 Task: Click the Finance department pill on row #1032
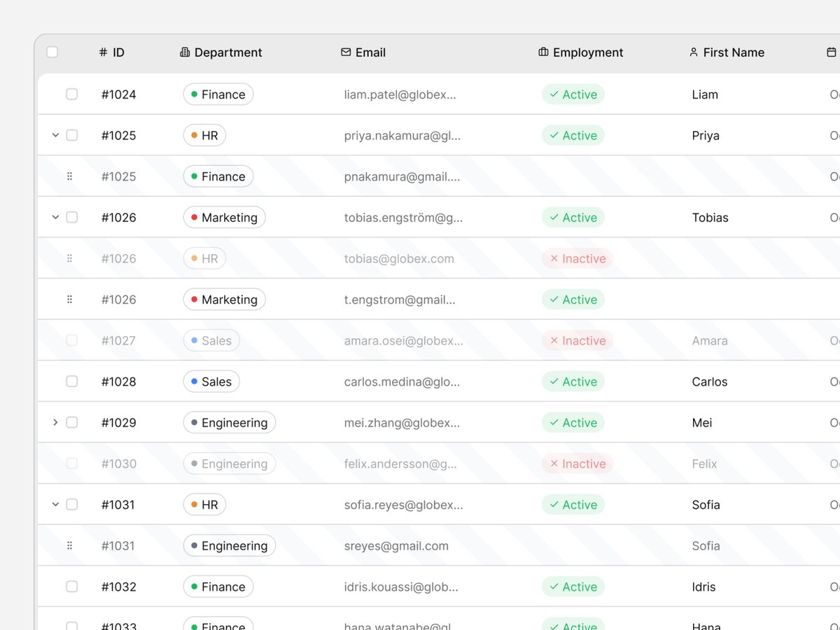point(218,587)
